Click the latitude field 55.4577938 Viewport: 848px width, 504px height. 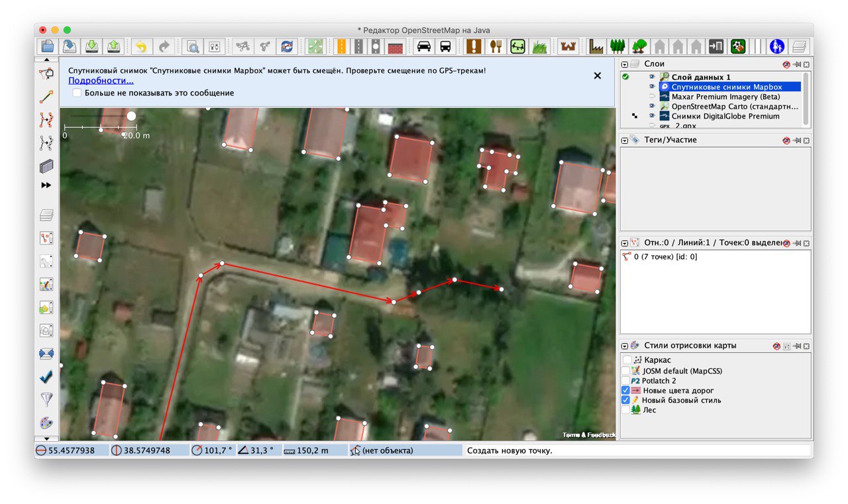click(x=72, y=450)
